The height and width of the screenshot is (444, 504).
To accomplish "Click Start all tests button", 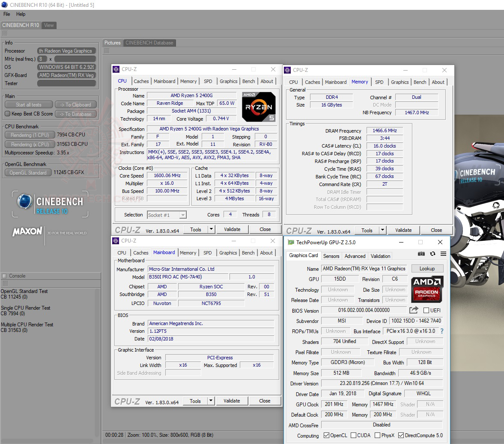I will pos(29,105).
